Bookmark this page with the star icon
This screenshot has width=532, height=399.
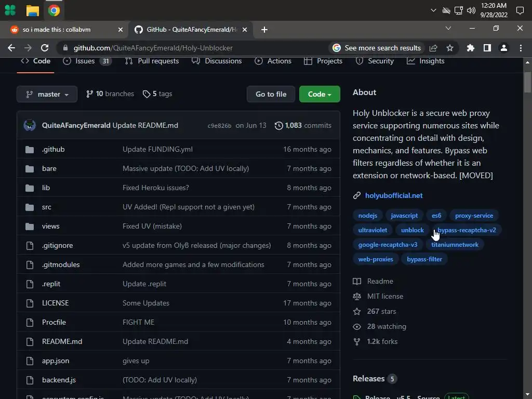[450, 48]
